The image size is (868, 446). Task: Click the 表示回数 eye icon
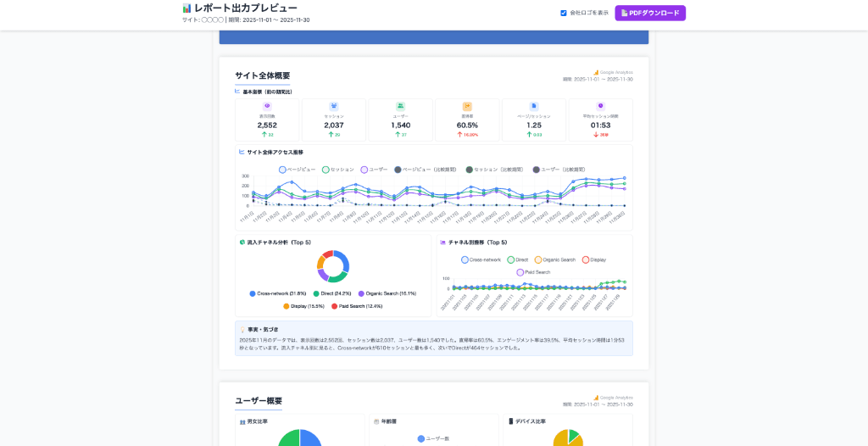click(267, 106)
